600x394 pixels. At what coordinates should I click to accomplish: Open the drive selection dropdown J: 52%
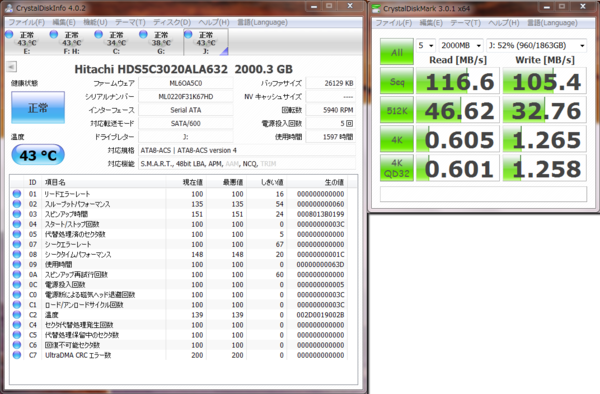(x=536, y=46)
